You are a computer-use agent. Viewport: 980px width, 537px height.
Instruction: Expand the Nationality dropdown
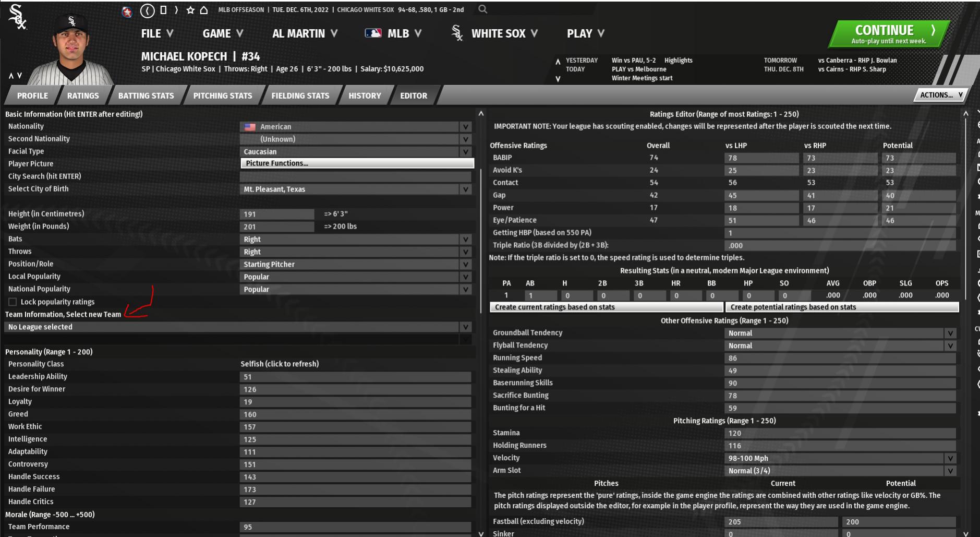[465, 127]
